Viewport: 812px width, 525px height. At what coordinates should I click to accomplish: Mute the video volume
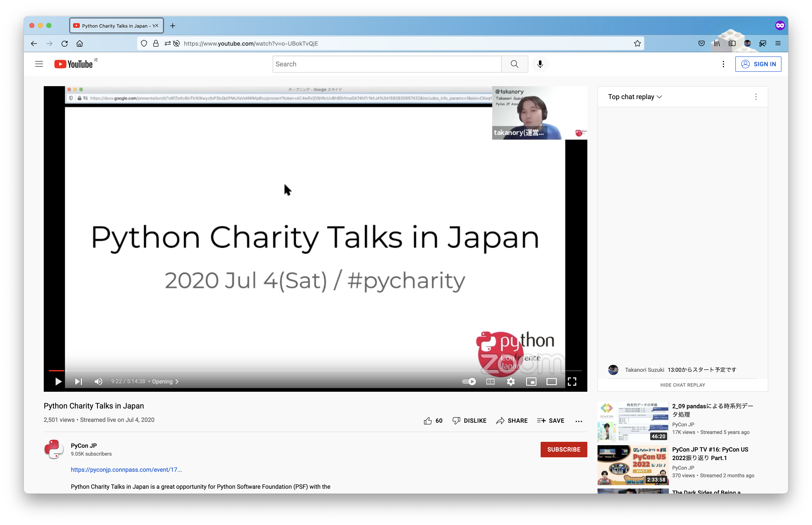click(98, 382)
